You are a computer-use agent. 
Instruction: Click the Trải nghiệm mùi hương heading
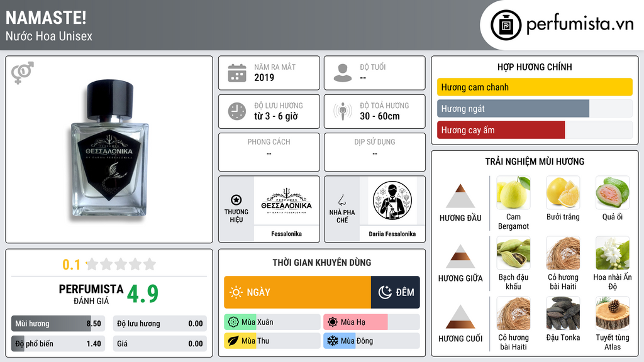tap(535, 162)
